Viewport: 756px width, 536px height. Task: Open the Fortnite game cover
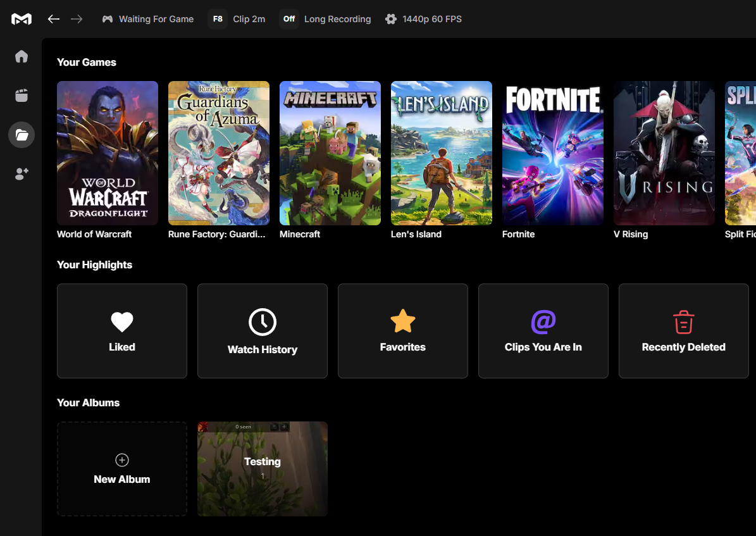(x=553, y=153)
